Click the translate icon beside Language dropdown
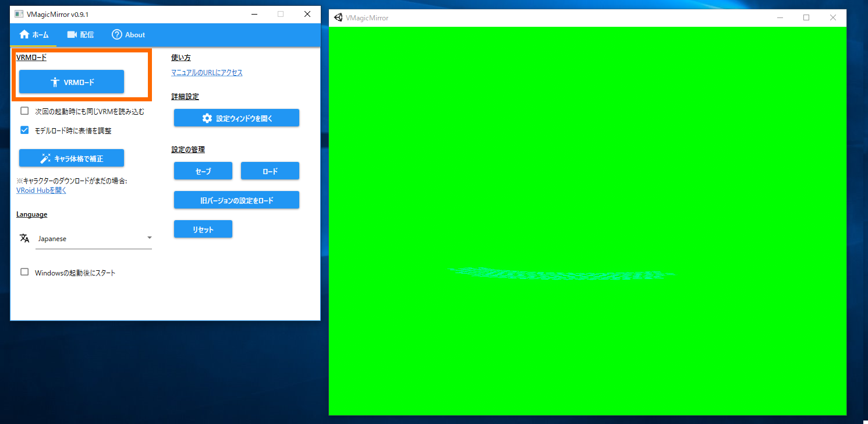Screen dimensions: 868x424 click(24, 238)
